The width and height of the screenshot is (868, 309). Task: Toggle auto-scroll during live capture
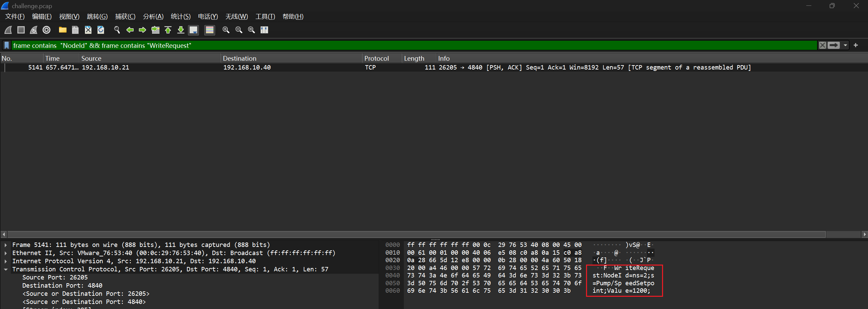(193, 30)
